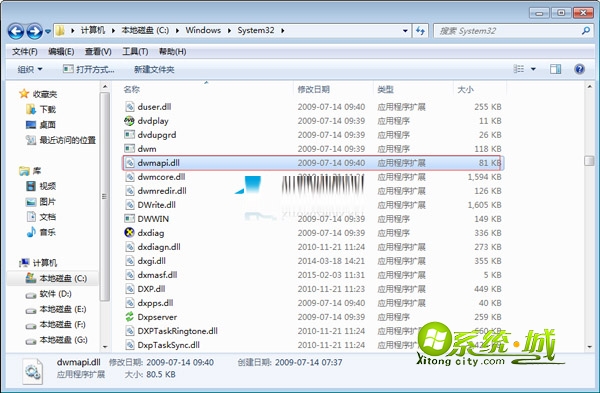Select the DWWIN application icon
Image resolution: width=600 pixels, height=393 pixels.
tap(130, 219)
